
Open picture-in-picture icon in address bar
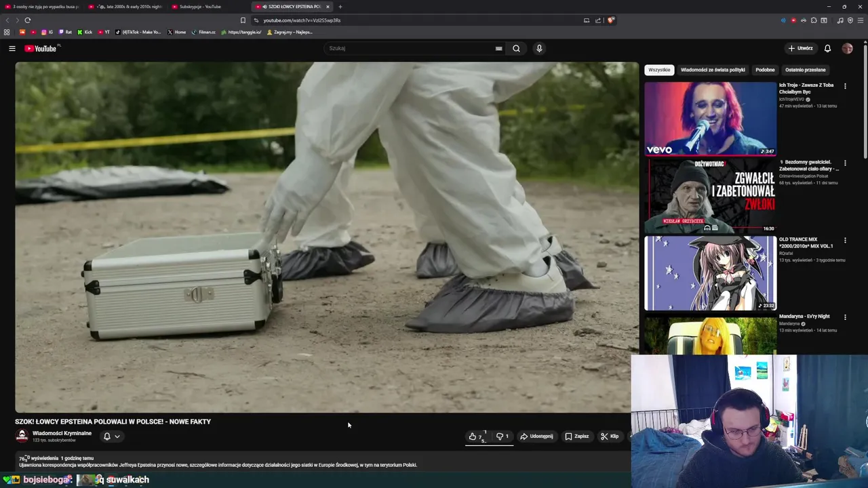587,20
